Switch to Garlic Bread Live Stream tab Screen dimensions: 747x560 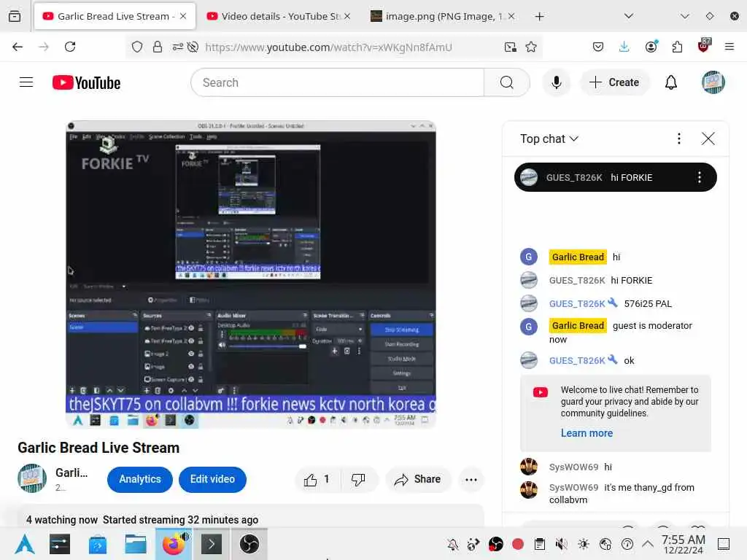(115, 16)
